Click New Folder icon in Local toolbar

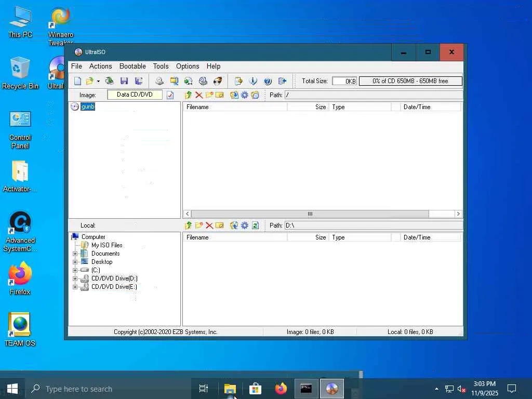(199, 225)
